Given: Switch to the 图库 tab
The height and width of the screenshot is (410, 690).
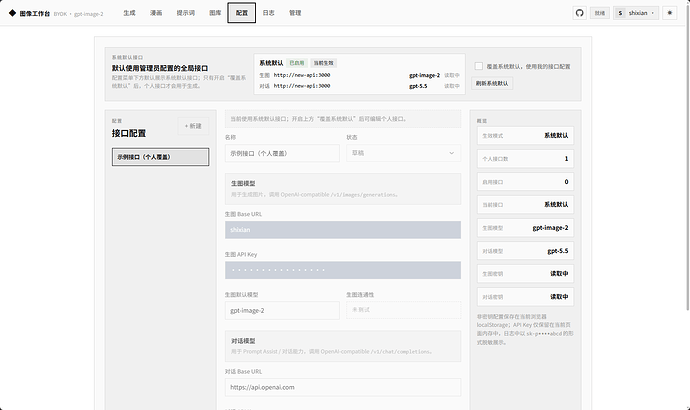Looking at the screenshot, I should pos(215,13).
